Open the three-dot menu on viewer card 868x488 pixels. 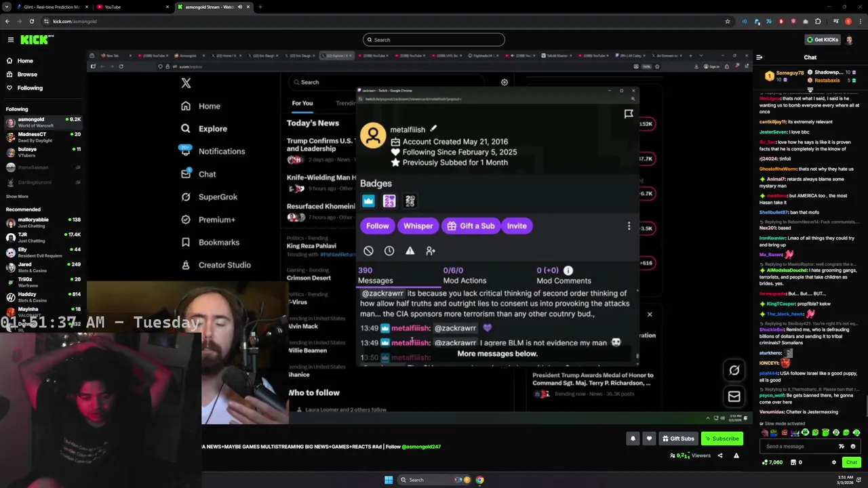[x=629, y=226]
